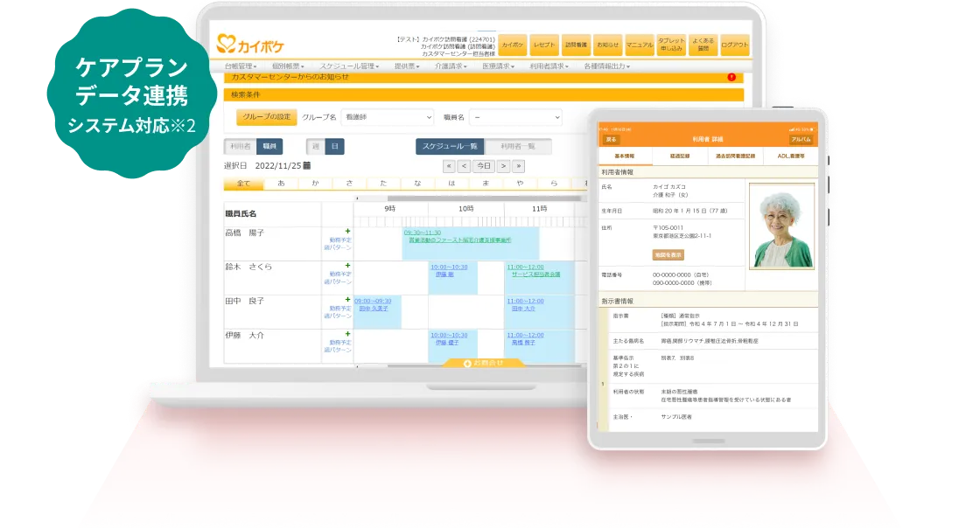Viewport: 980px width, 528px height.
Task: Open the 介護請求 menu
Action: [x=451, y=66]
